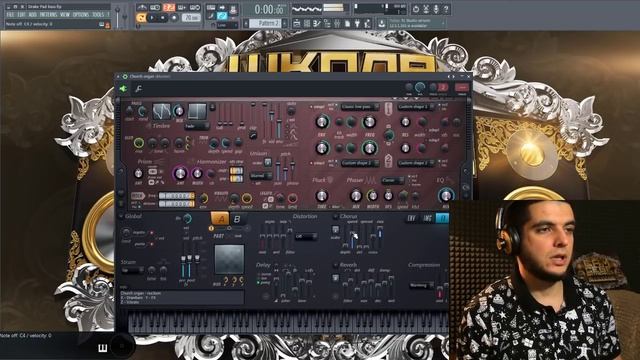Click the Chorus speed slider

coord(353,237)
